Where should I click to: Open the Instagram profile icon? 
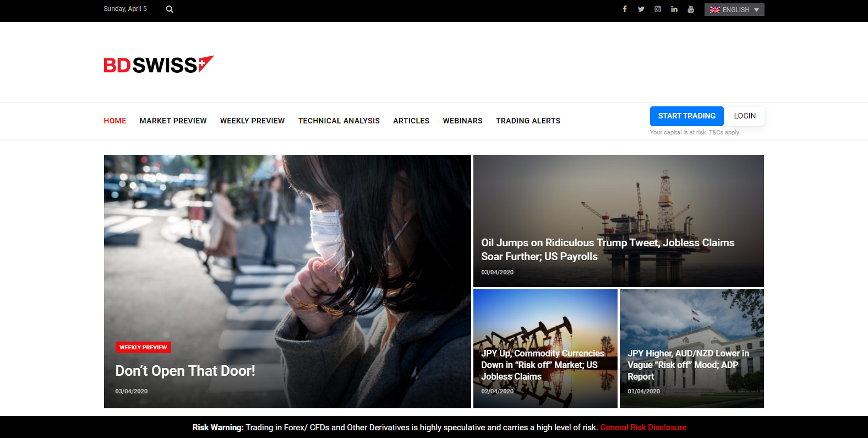point(658,9)
